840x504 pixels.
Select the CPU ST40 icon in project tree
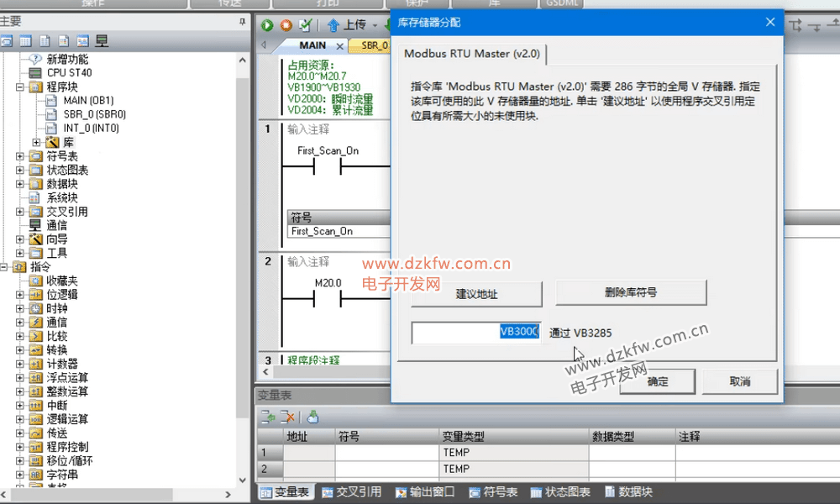pyautogui.click(x=34, y=73)
